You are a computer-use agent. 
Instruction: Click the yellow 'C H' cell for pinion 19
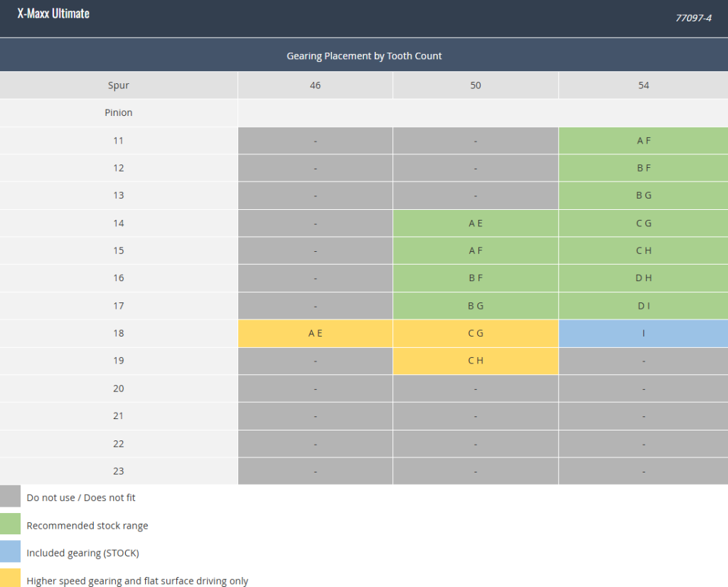click(x=476, y=361)
